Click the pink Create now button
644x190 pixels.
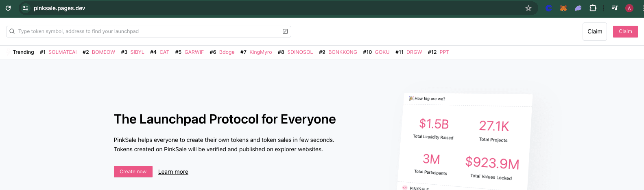133,172
